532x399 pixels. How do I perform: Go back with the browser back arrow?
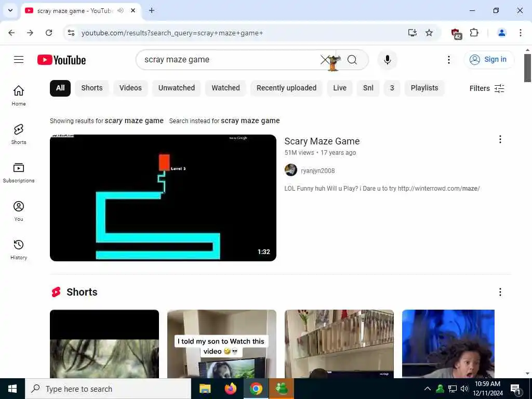pos(11,33)
